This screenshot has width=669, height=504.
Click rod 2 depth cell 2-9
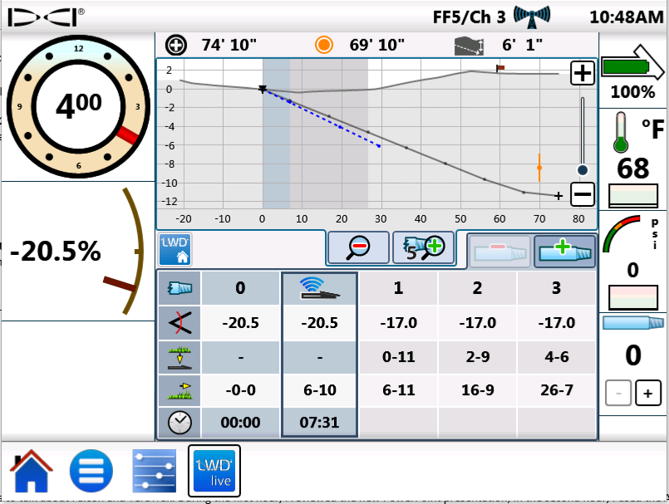pos(477,357)
